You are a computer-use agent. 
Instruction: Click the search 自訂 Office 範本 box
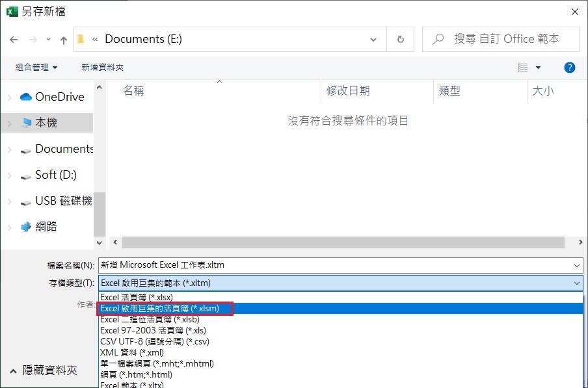pyautogui.click(x=501, y=39)
